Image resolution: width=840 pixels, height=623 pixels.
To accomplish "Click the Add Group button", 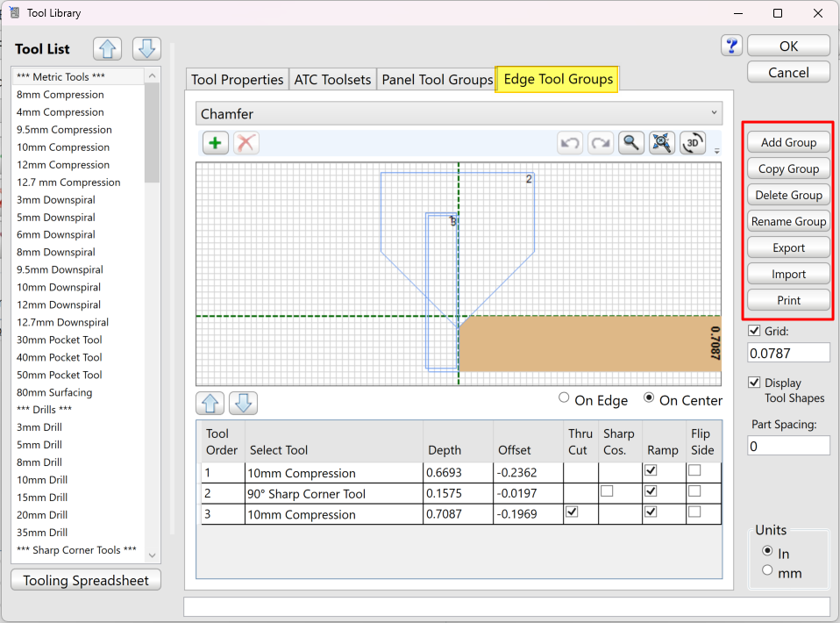I will click(788, 142).
